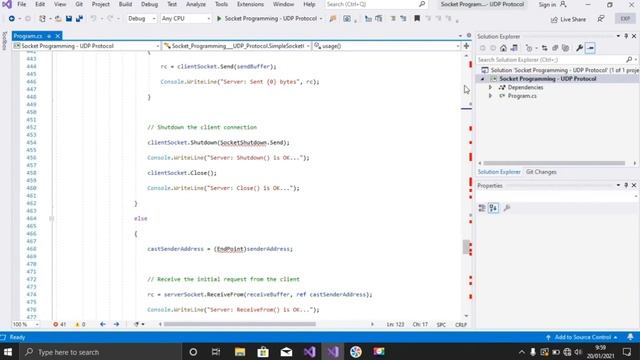Click the Solution Explorer horizontal scrollbar
Viewport: 640px width, 360px height.
pyautogui.click(x=554, y=163)
